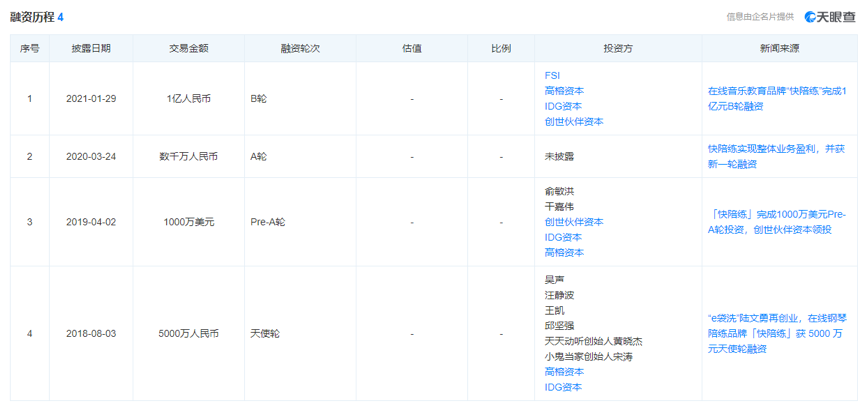Screen dimensions: 865x413
Task: Select the date 2018-08-03
Action: (91, 334)
